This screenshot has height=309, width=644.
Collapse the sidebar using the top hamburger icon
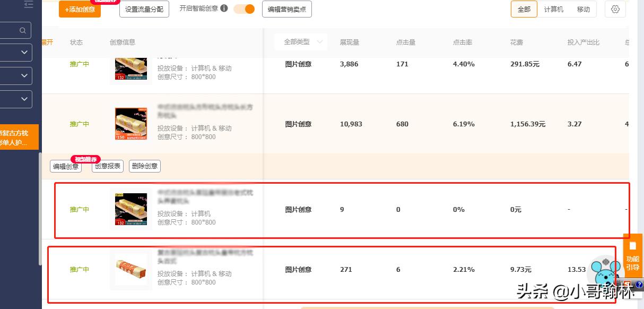29,4
